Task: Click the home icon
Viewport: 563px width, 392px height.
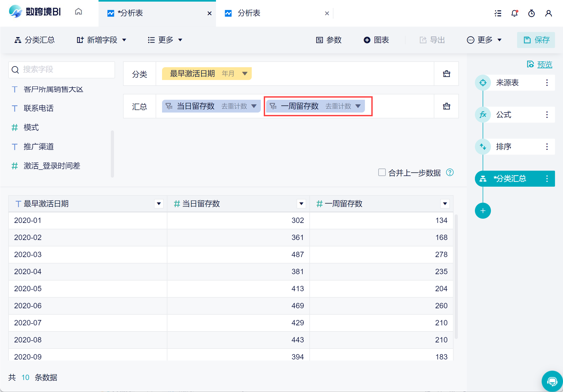Action: [x=78, y=12]
